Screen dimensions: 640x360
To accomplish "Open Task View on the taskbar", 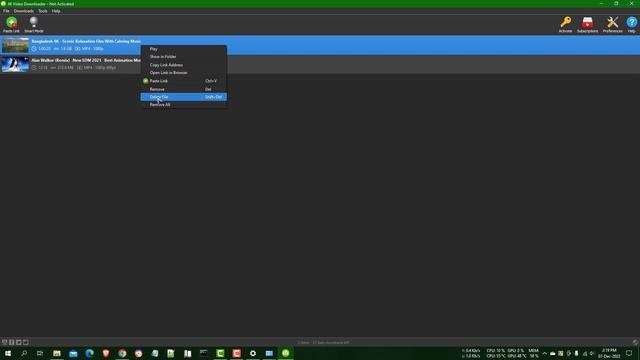I will coord(40,353).
